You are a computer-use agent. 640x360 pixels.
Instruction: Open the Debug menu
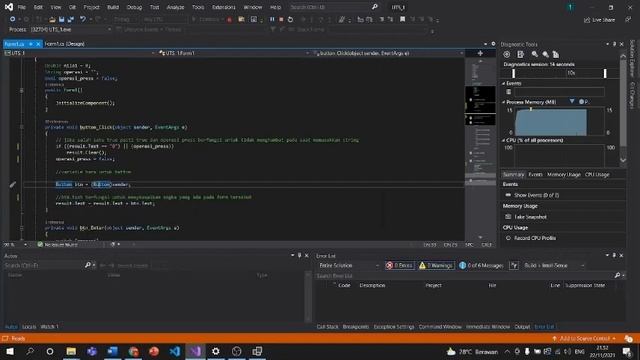click(134, 7)
